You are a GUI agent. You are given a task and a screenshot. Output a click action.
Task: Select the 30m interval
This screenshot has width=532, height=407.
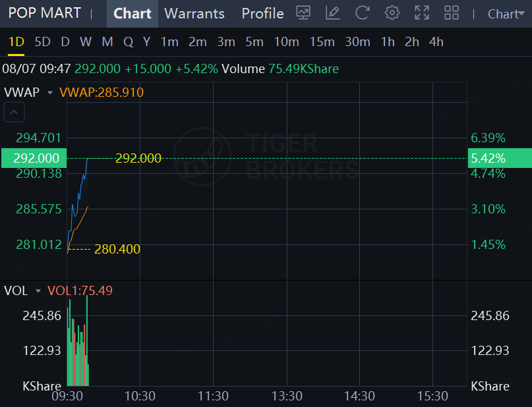pos(357,42)
